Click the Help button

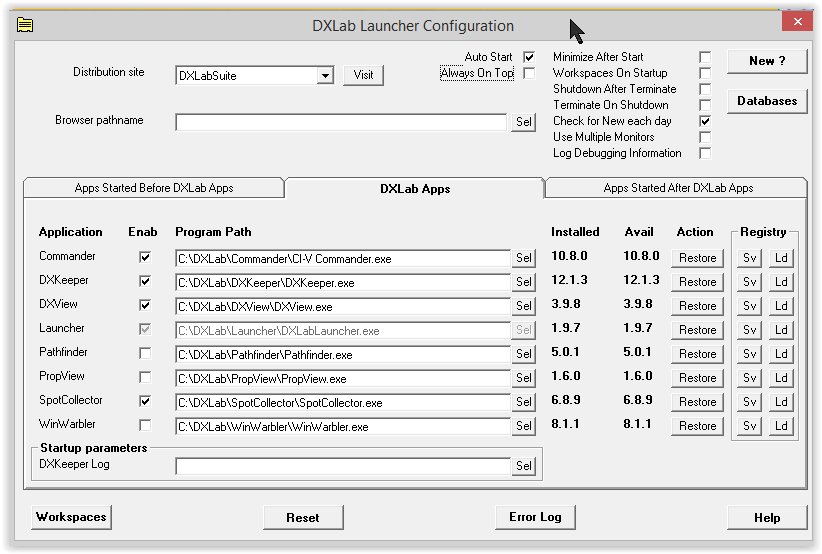pos(767,517)
